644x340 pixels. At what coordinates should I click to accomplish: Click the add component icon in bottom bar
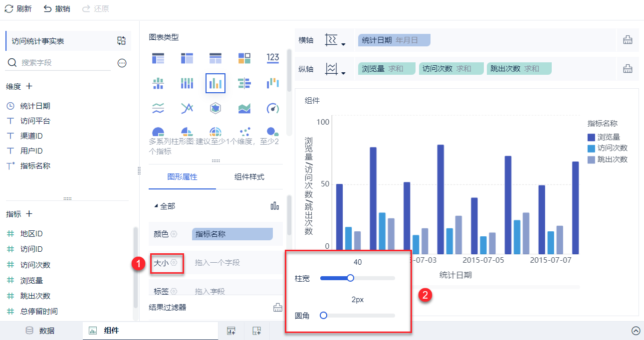coord(231,331)
